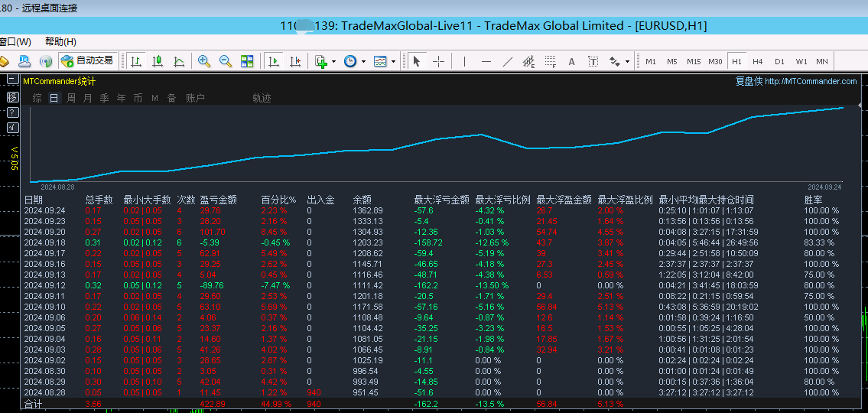Click the tile windows icon
Viewport: 868px width, 413px height.
247,61
